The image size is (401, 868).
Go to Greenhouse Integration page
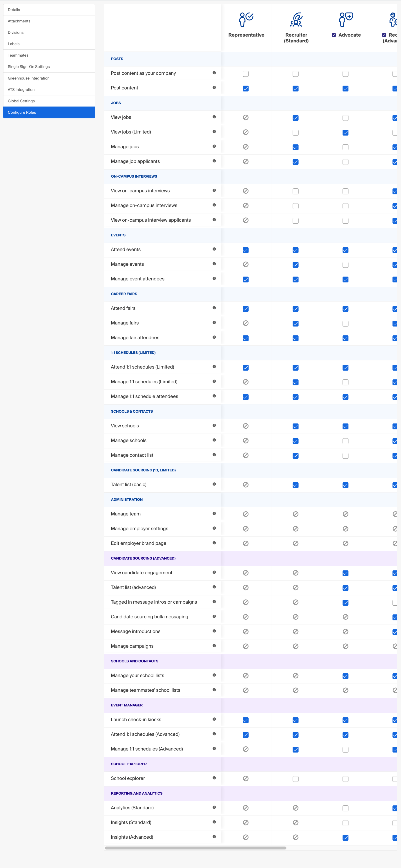coord(49,78)
